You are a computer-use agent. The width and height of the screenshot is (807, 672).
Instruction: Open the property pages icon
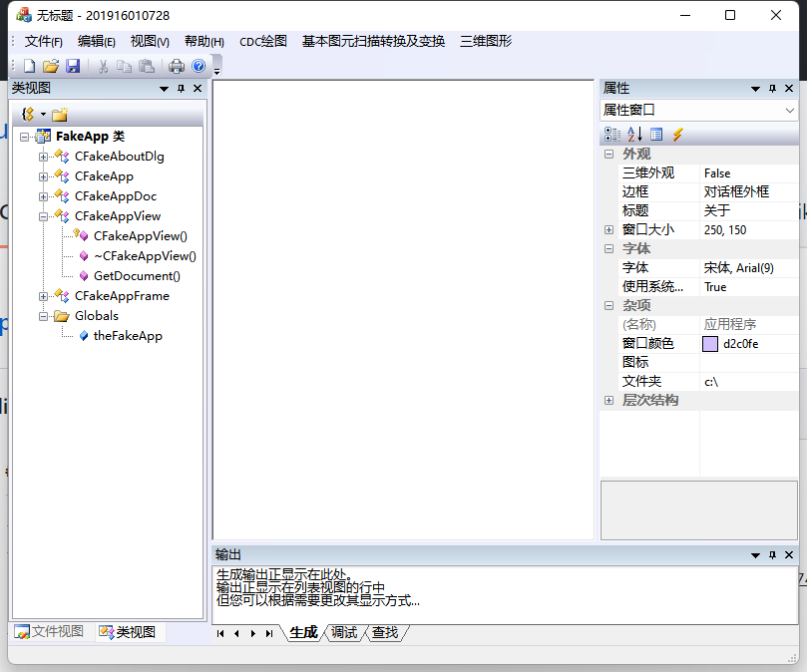click(655, 134)
